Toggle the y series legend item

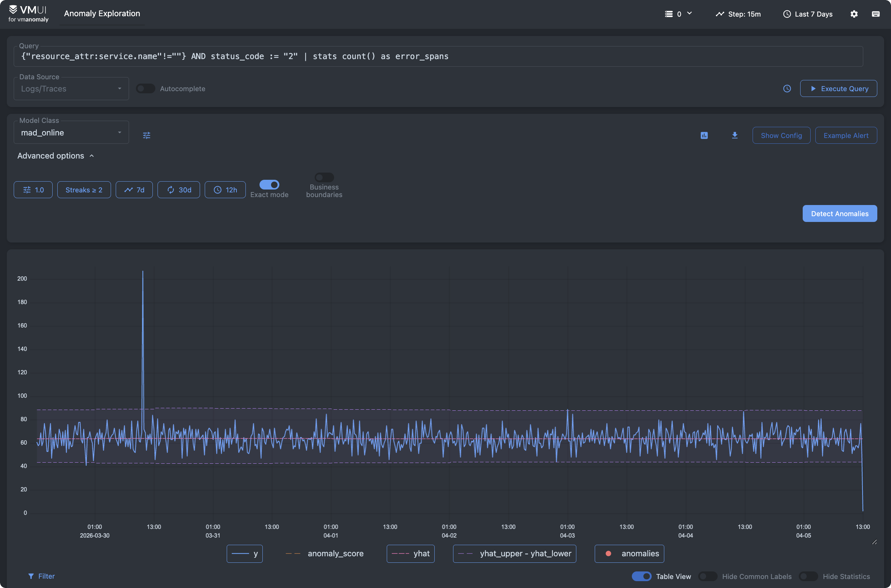tap(245, 553)
